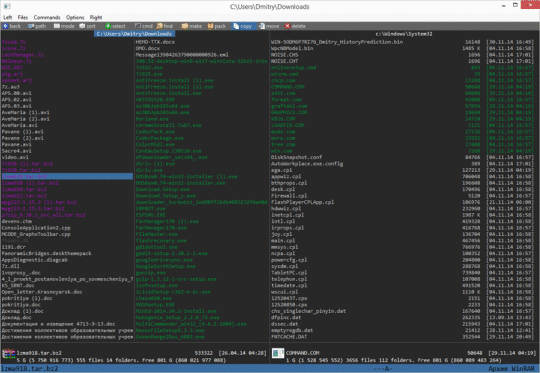
Task: Select ConsoleApplication2.cpp in the left panel
Action: (x=36, y=228)
